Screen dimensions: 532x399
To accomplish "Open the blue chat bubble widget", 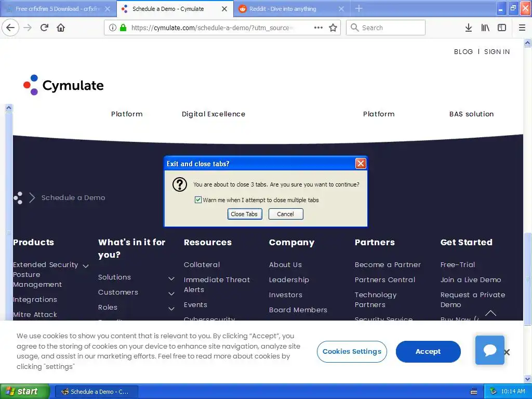I will pyautogui.click(x=489, y=350).
